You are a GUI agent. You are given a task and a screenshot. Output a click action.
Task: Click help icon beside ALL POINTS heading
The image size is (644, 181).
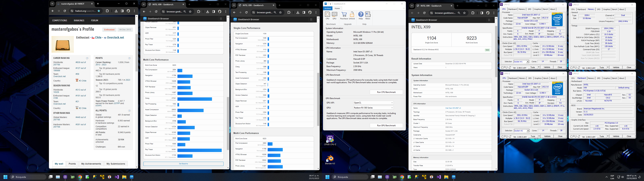[129, 110]
